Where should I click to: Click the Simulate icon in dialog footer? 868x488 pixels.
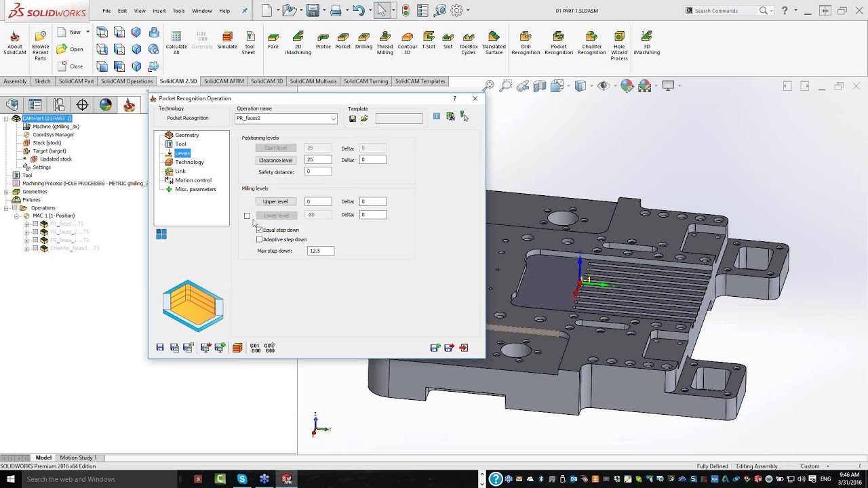(237, 348)
